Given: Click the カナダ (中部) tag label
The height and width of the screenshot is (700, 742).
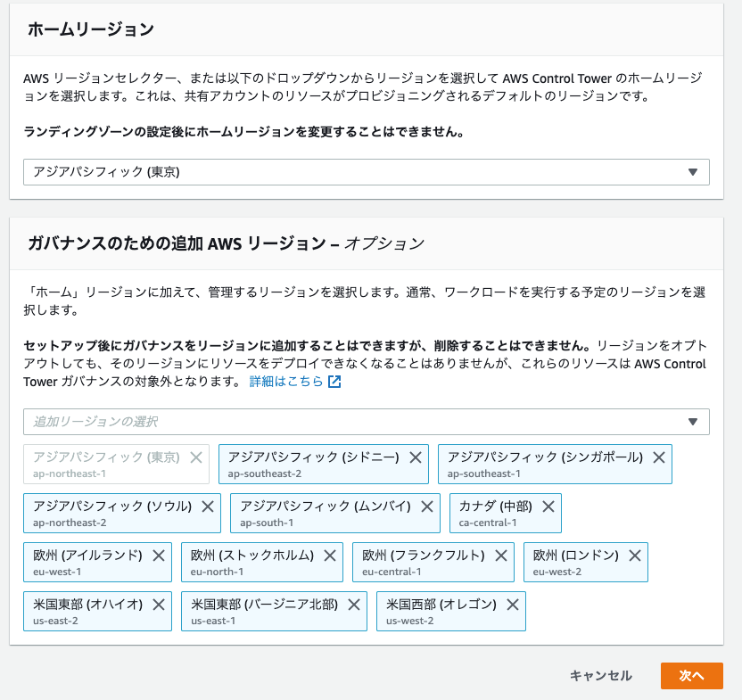Looking at the screenshot, I should [x=496, y=506].
